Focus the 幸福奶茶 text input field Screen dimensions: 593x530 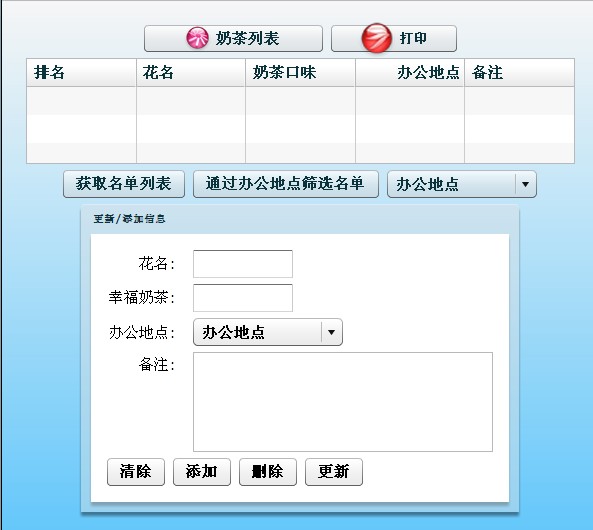[x=243, y=298]
